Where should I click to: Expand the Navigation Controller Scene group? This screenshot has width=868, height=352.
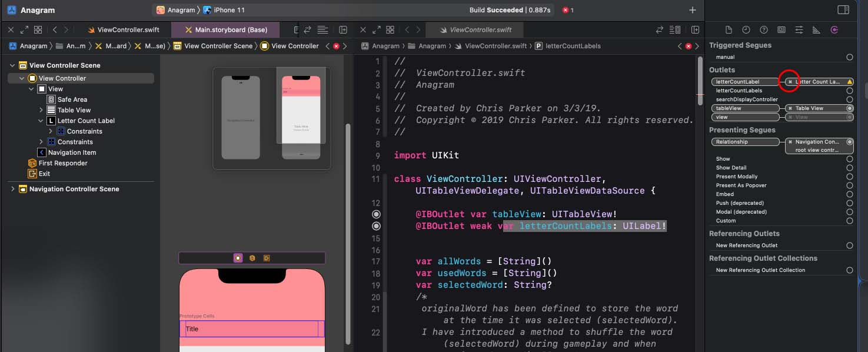[x=12, y=189]
